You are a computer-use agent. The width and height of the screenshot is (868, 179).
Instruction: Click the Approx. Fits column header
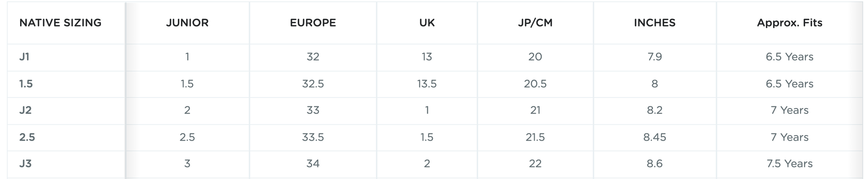(789, 23)
